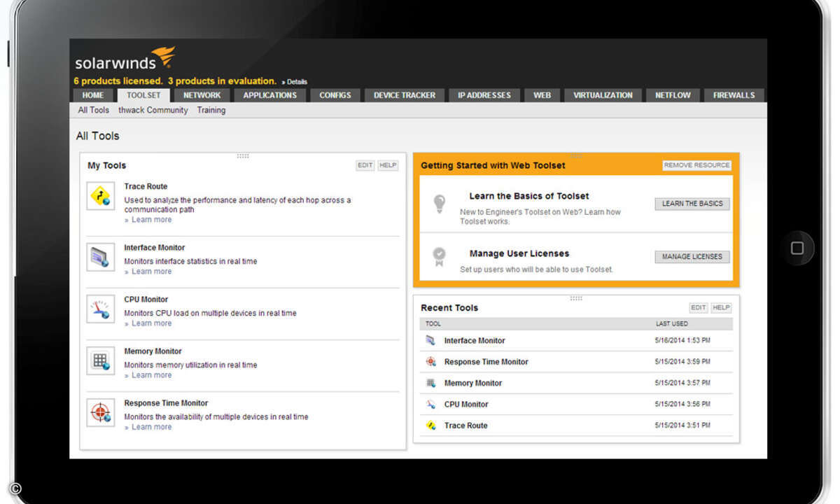Click the ribbon badge icon beside Manage User Licenses
This screenshot has width=840, height=504.
[439, 257]
